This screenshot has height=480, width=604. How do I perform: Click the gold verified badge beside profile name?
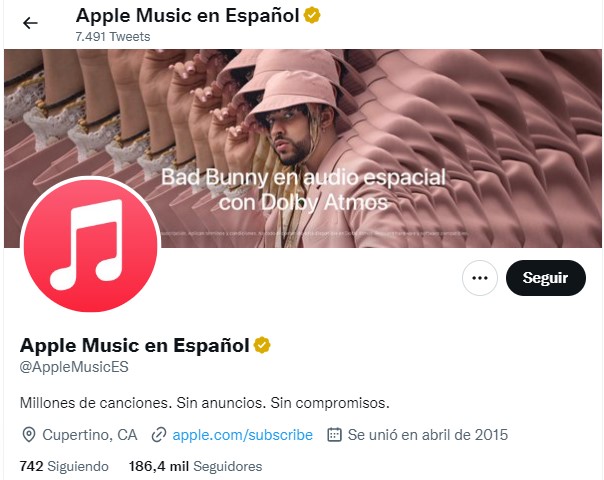(x=262, y=345)
